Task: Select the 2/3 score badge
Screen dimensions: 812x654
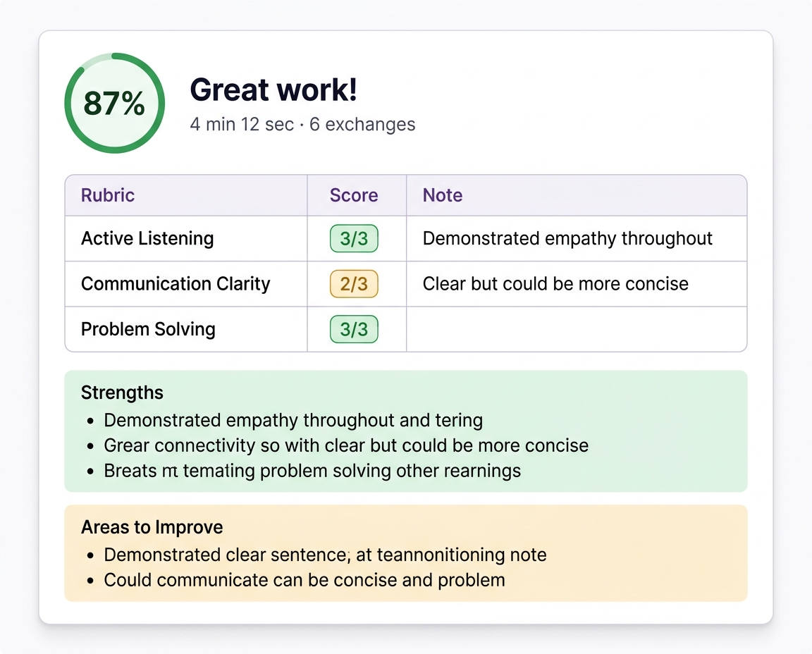Action: pos(355,284)
